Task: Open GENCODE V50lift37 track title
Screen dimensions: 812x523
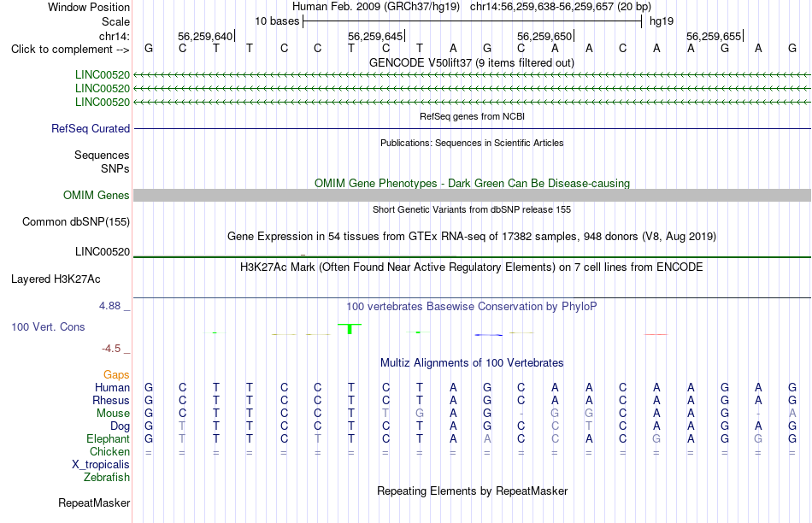Action: pos(472,62)
